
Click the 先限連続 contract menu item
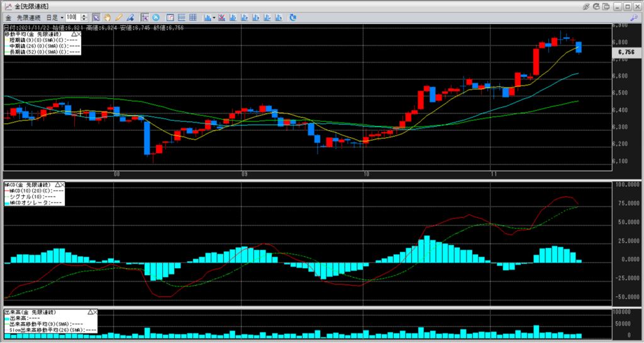[x=30, y=17]
